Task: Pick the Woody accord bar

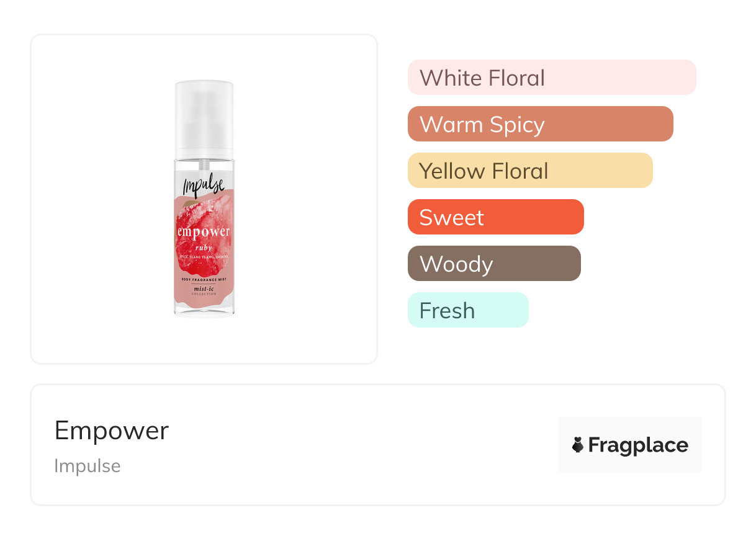Action: [493, 264]
